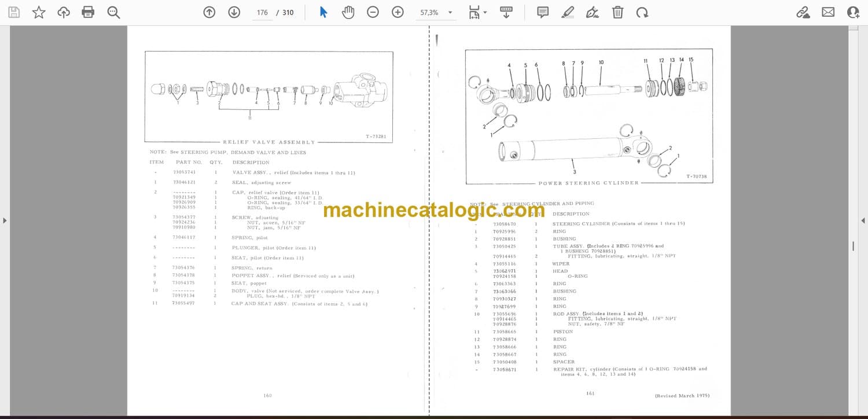The height and width of the screenshot is (419, 868).
Task: Open the page display options dropdown arrow
Action: click(485, 12)
